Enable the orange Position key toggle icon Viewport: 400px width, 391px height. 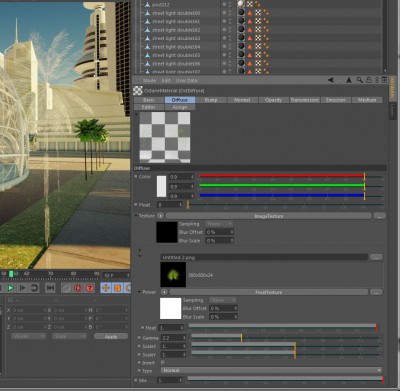106,288
